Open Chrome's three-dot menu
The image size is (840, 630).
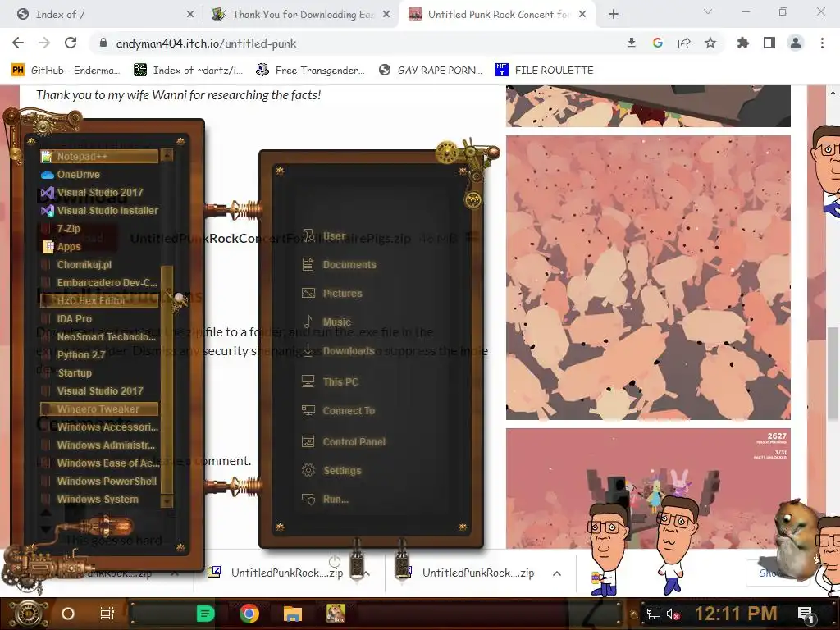(x=822, y=43)
